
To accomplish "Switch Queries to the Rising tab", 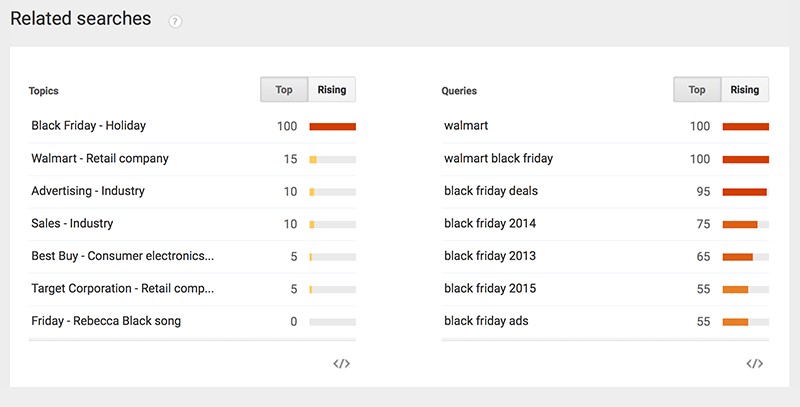I will (x=745, y=90).
